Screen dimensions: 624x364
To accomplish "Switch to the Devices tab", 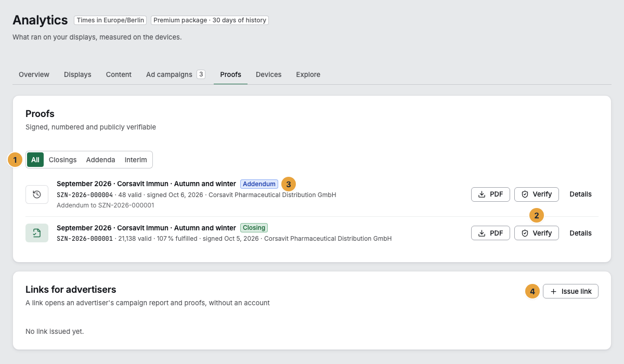I will (x=268, y=74).
